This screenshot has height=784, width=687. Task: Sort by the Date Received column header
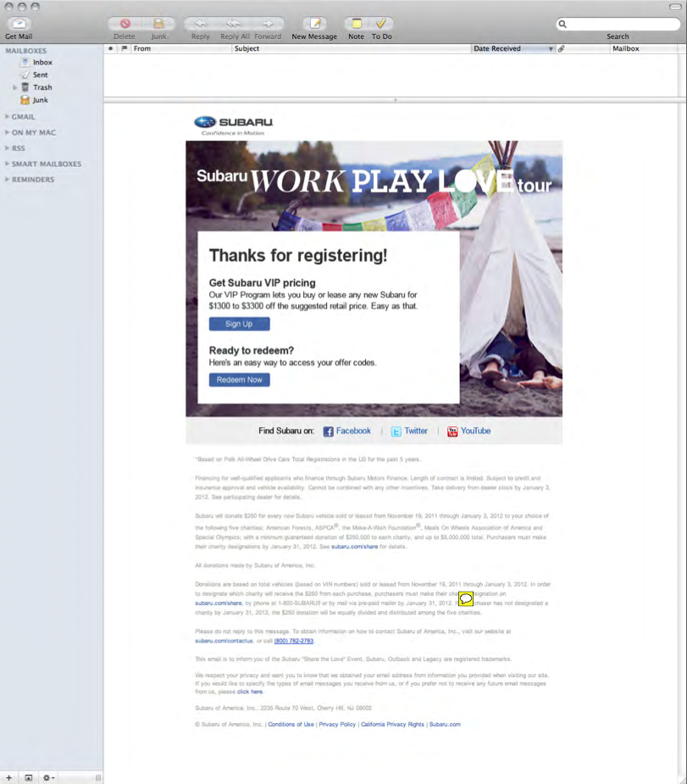click(x=513, y=48)
